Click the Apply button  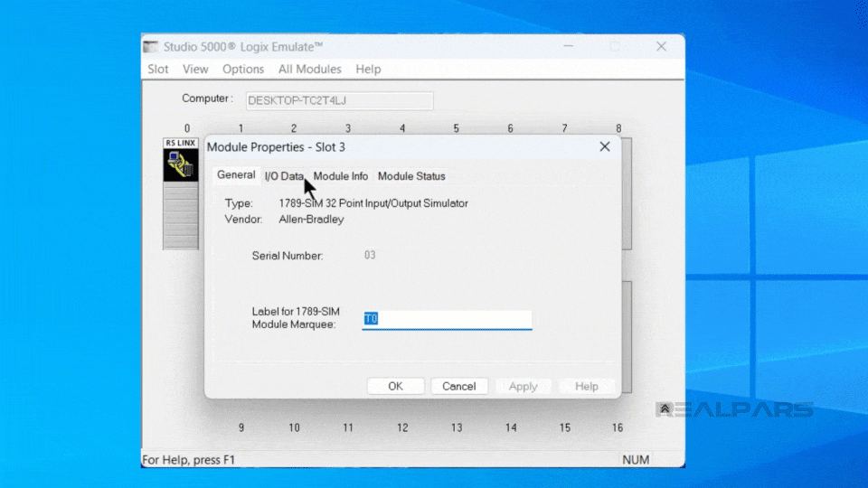[x=524, y=386]
